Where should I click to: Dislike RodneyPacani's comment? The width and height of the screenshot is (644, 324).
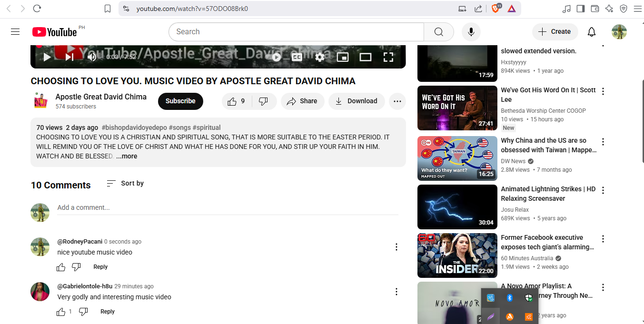76,267
